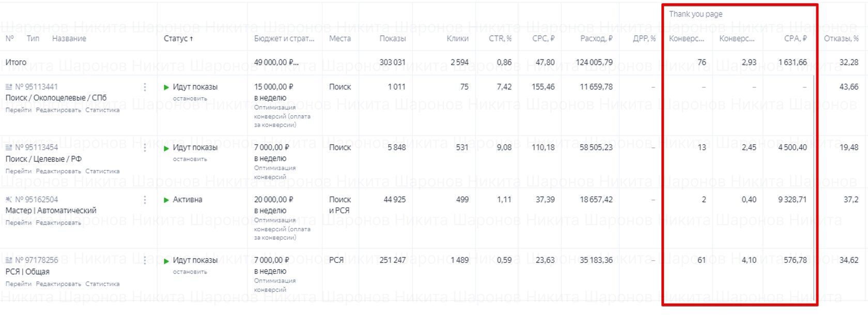Click green play icon next to Активна

pyautogui.click(x=166, y=200)
